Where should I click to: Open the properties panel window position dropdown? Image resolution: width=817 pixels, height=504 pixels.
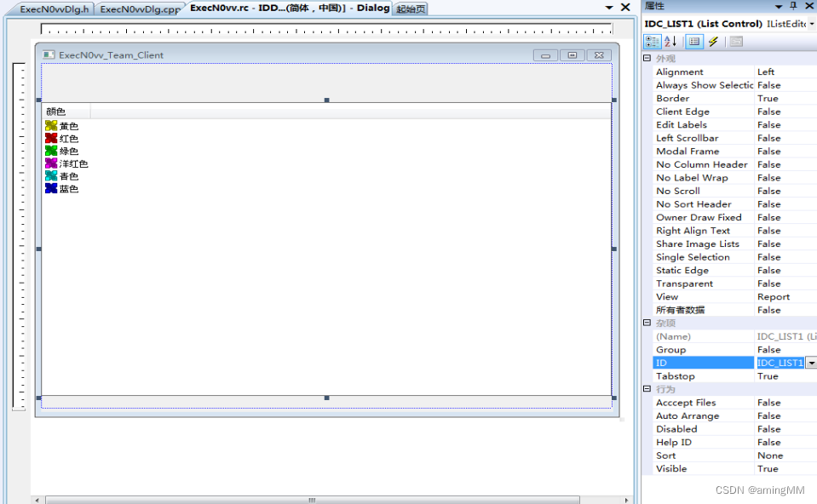tap(779, 6)
